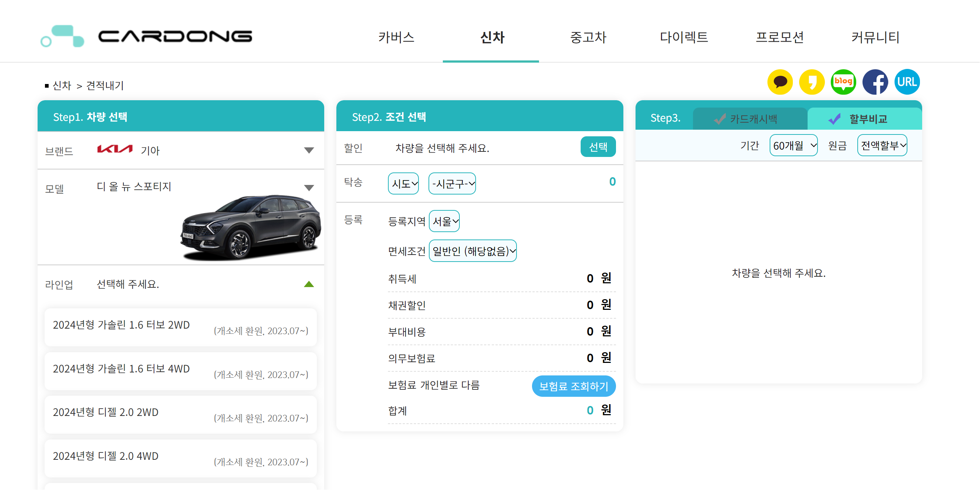Click the CARDONG logo

point(147,36)
